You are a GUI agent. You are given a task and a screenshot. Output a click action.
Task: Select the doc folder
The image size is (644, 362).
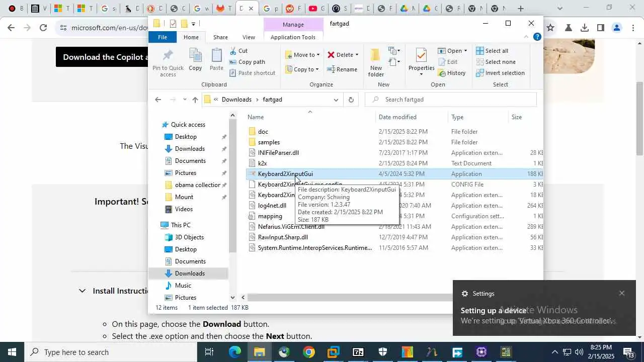pyautogui.click(x=263, y=132)
